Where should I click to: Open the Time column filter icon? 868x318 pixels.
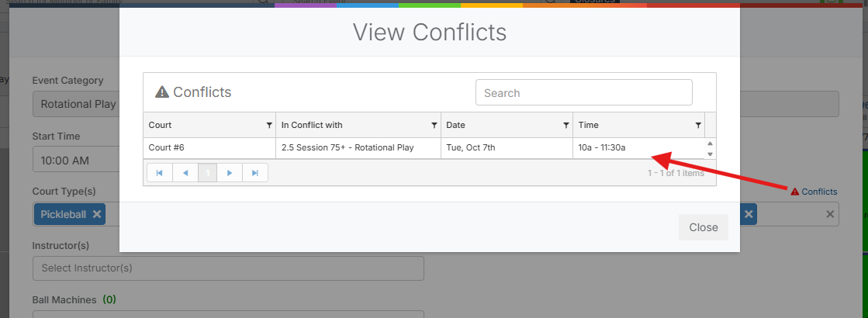[x=697, y=125]
